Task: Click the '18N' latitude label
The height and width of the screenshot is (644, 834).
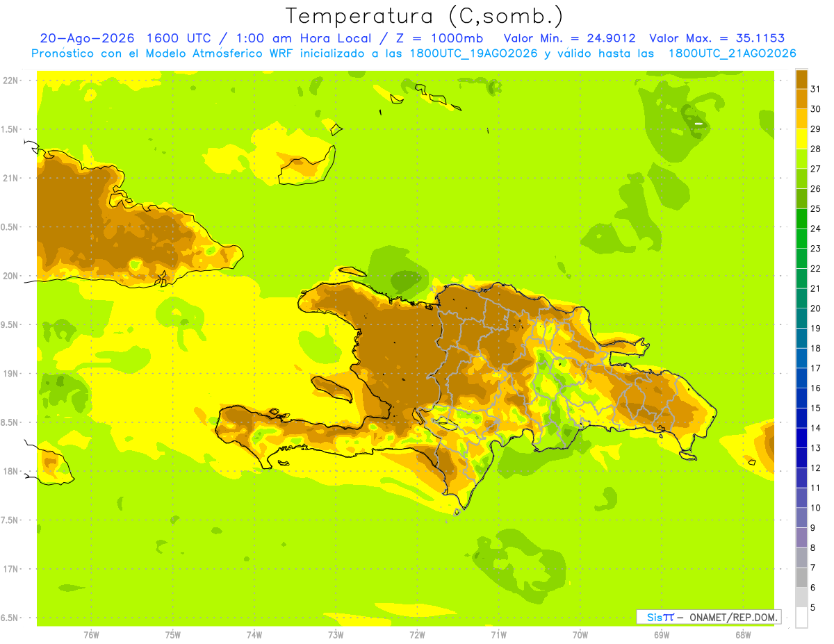Action: (12, 472)
